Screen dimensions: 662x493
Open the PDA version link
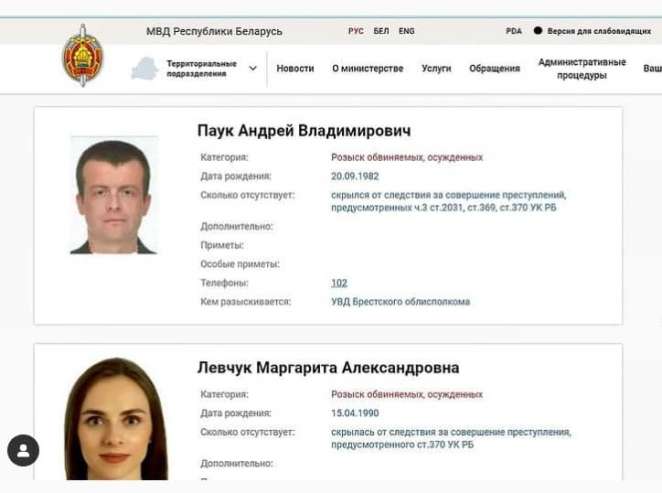pos(514,31)
